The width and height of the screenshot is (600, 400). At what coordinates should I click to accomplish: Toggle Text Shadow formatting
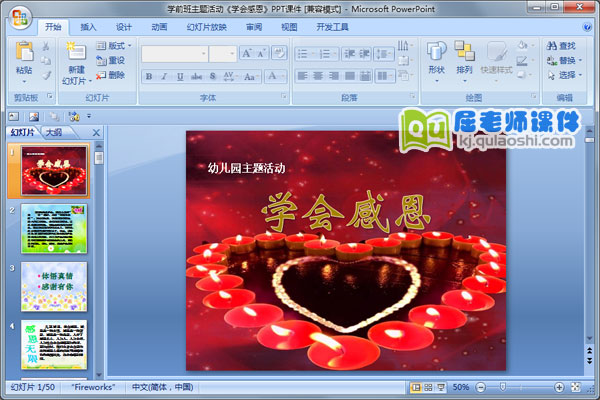tap(213, 77)
